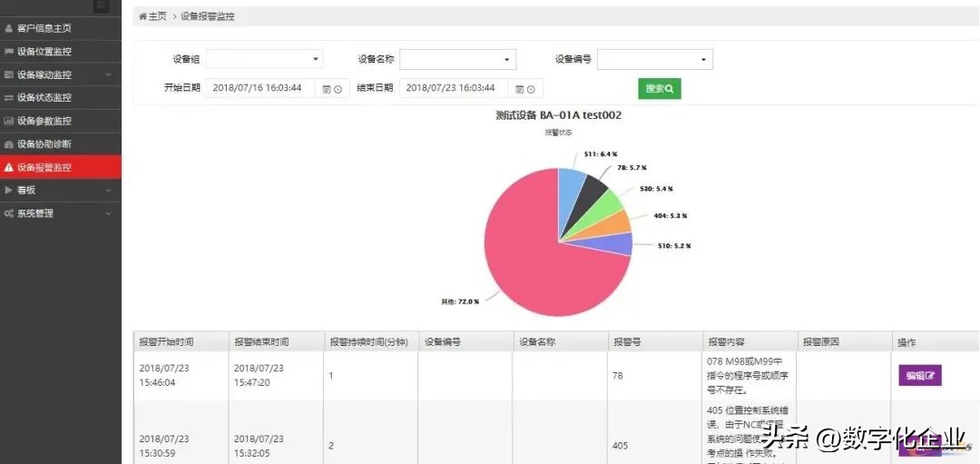Expand the 系统管理 menu chevron

point(108,213)
